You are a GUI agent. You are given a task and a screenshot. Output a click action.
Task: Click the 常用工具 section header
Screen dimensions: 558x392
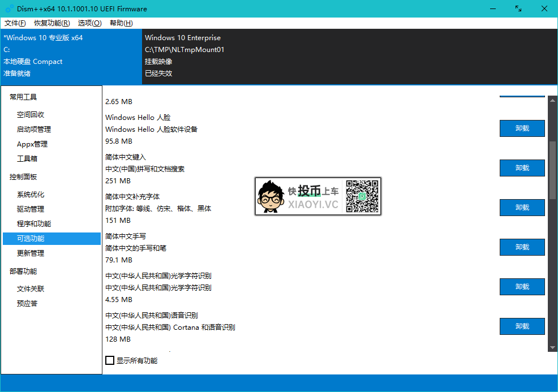(23, 97)
